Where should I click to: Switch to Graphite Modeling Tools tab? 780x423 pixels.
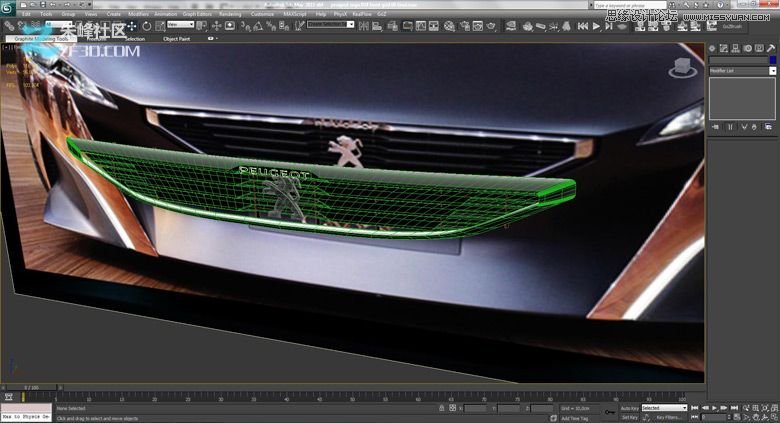coord(41,38)
